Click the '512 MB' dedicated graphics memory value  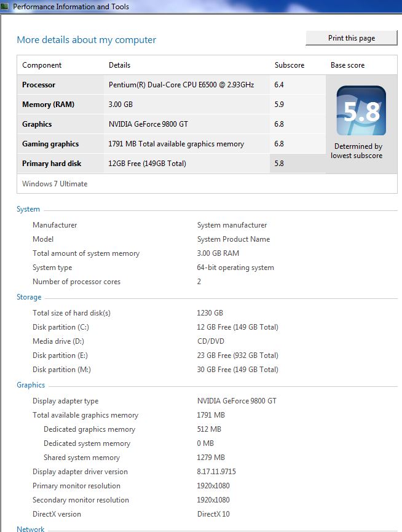point(209,429)
